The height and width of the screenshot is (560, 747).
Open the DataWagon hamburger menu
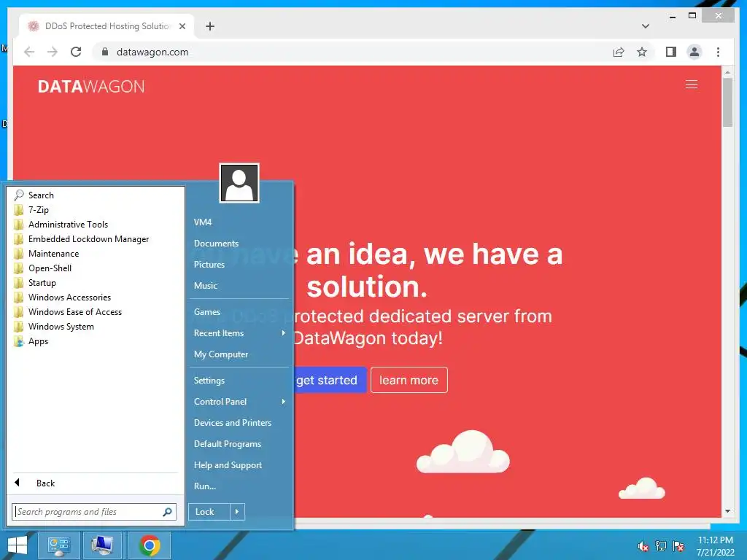point(692,85)
